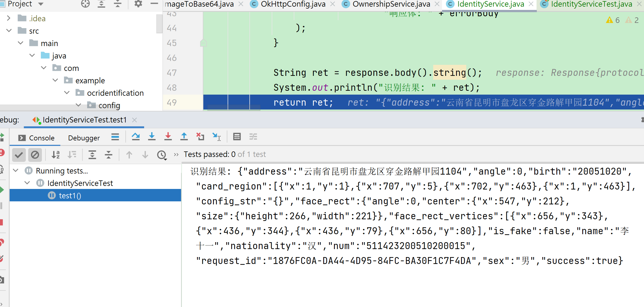Click the Step Out debugger icon

pos(184,137)
